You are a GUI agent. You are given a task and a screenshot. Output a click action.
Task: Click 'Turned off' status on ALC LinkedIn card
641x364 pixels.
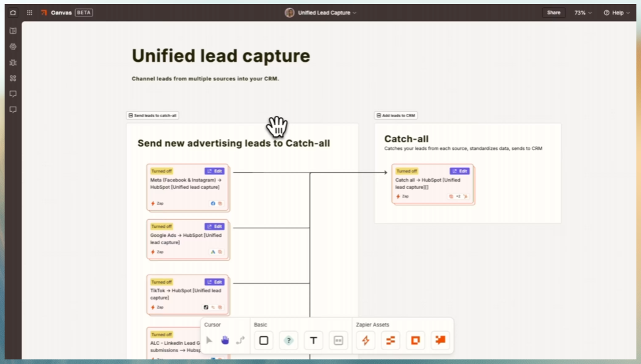point(161,334)
